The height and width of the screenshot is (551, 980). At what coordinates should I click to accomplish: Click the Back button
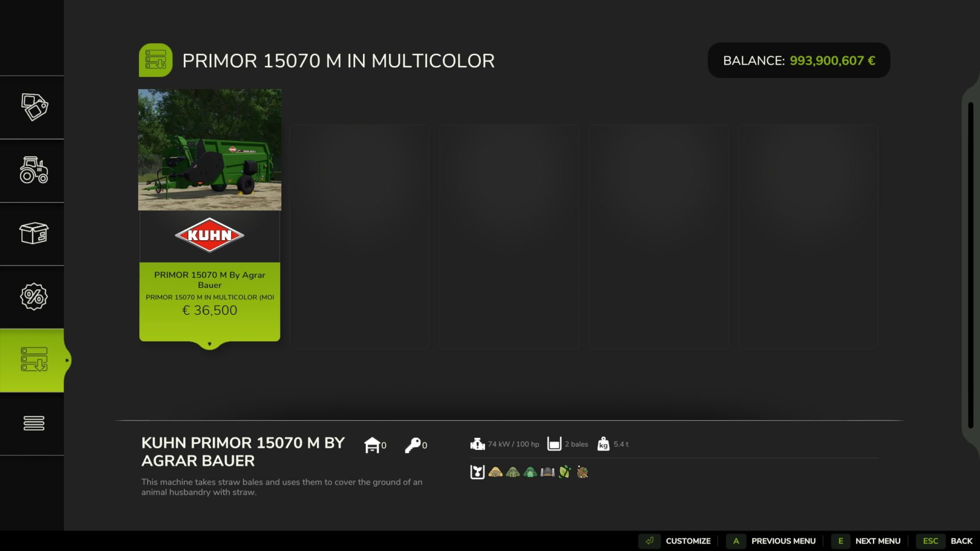[x=961, y=541]
